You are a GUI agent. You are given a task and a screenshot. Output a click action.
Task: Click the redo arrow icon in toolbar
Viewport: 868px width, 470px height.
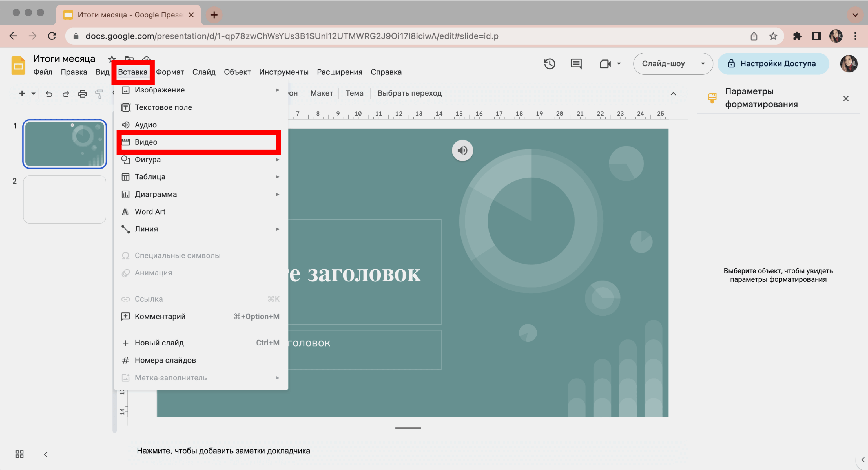click(x=66, y=93)
